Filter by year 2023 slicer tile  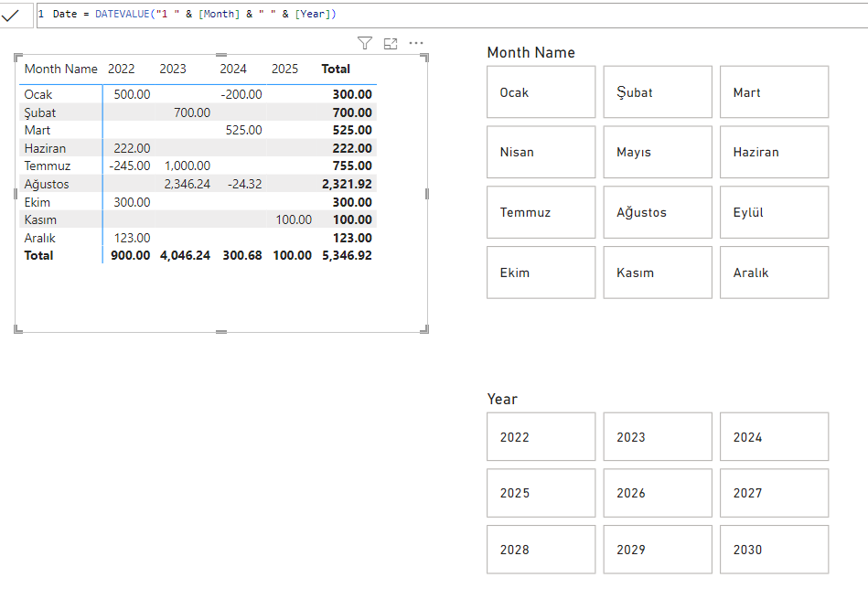[x=658, y=436]
